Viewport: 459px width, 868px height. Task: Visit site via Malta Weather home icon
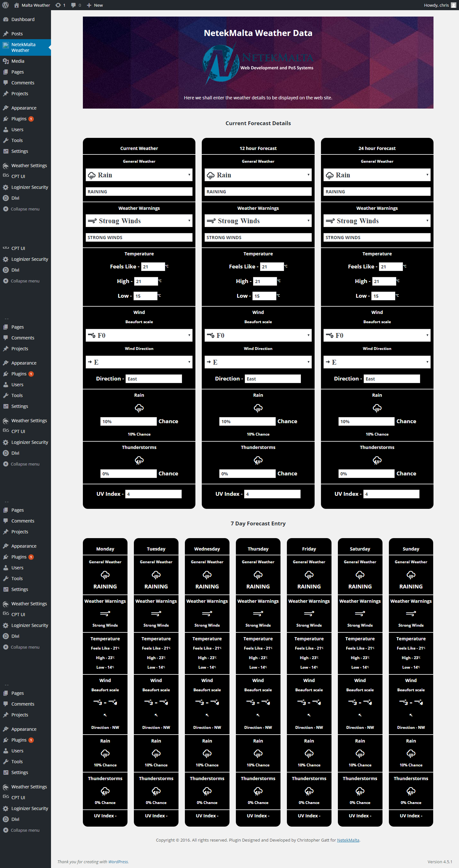coord(32,5)
